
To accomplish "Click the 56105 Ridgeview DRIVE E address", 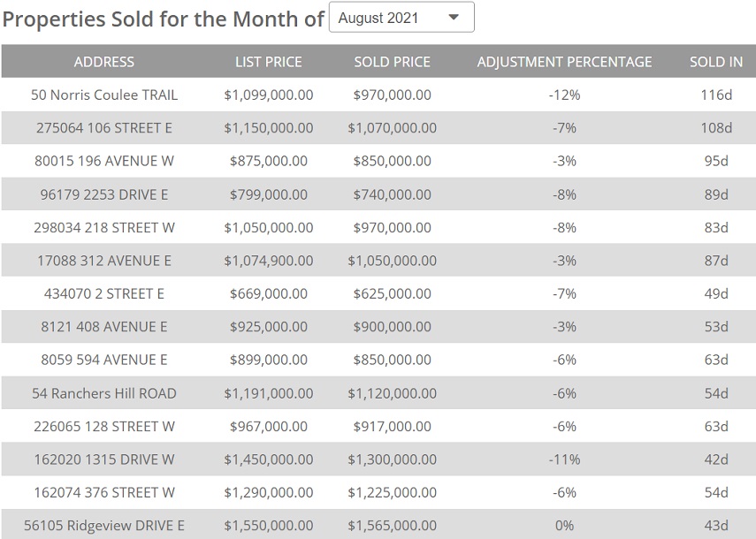I will pos(104,526).
